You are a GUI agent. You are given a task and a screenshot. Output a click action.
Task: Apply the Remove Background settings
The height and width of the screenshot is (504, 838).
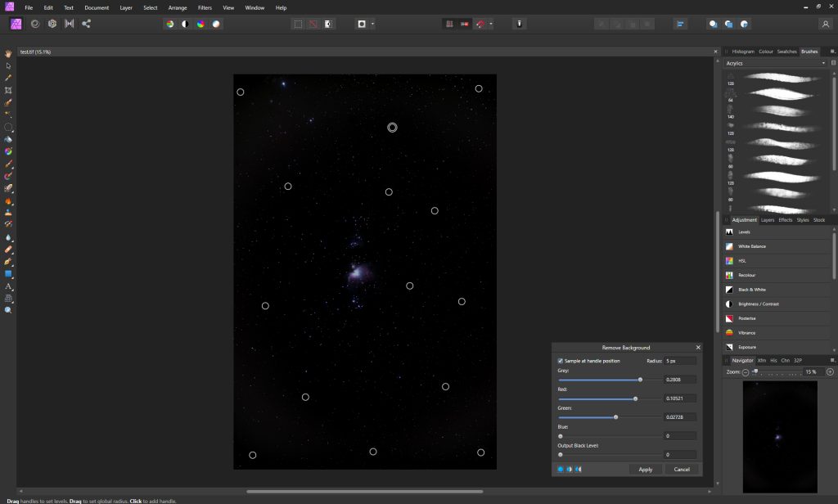click(x=645, y=469)
